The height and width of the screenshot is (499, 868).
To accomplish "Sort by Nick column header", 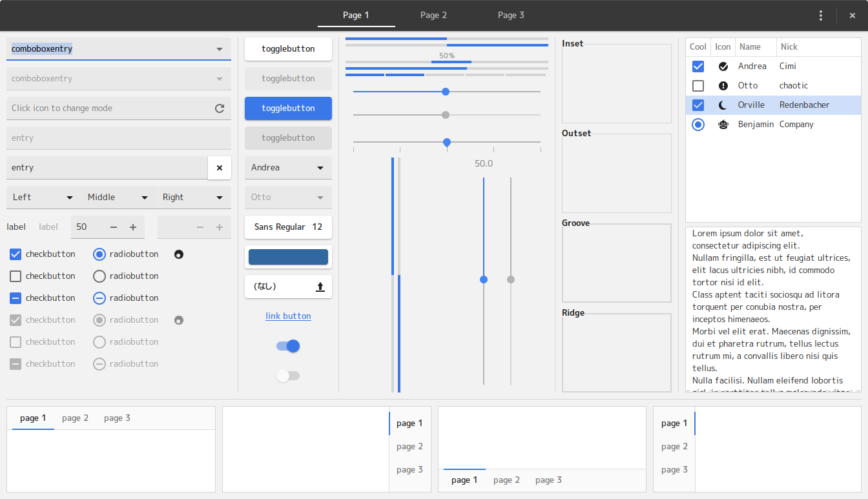I will 818,47.
